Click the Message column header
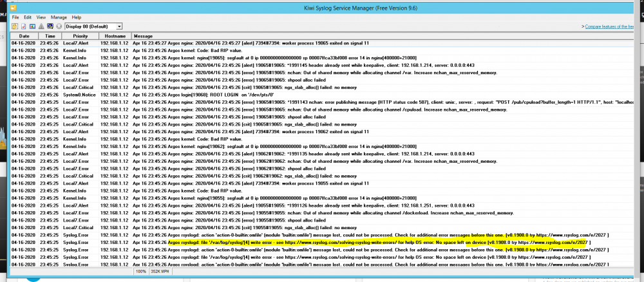Image resolution: width=644 pixels, height=282 pixels. [x=382, y=36]
